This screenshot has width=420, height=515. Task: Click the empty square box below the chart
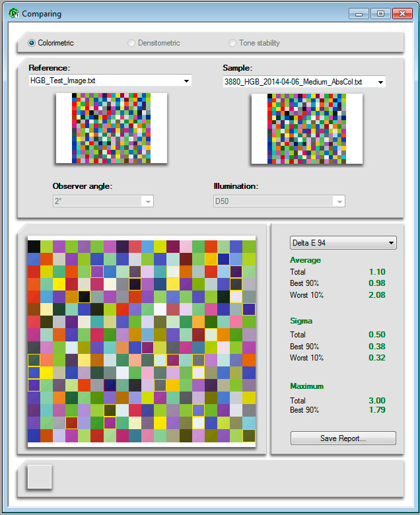pos(40,477)
